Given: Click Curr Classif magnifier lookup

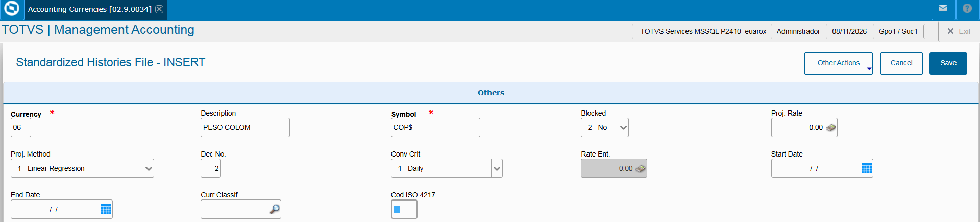Looking at the screenshot, I should click(275, 209).
